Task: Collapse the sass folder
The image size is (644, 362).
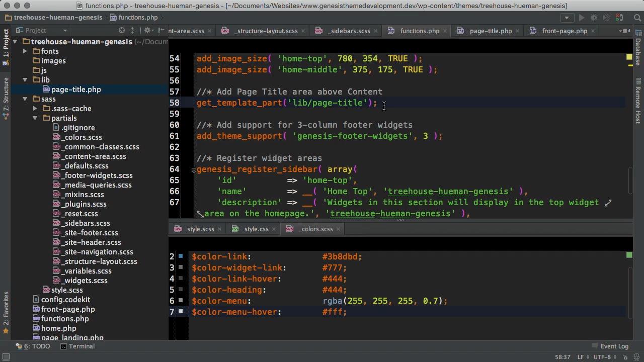Action: [x=25, y=99]
